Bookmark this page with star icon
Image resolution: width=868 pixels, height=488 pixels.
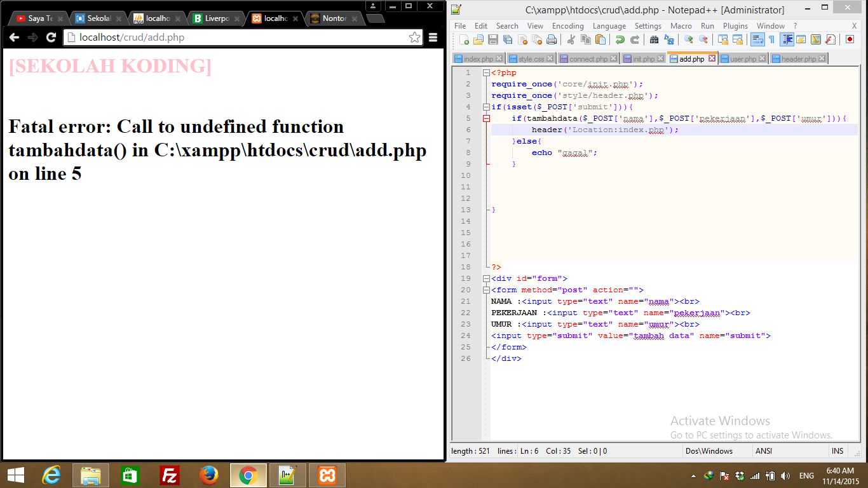[x=414, y=37]
